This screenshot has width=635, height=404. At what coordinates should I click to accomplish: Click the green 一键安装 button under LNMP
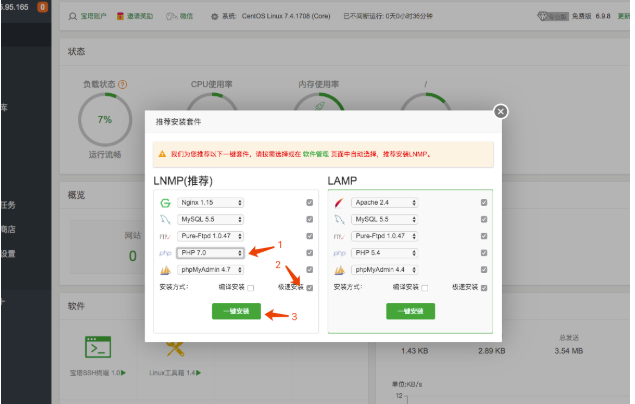(x=236, y=312)
